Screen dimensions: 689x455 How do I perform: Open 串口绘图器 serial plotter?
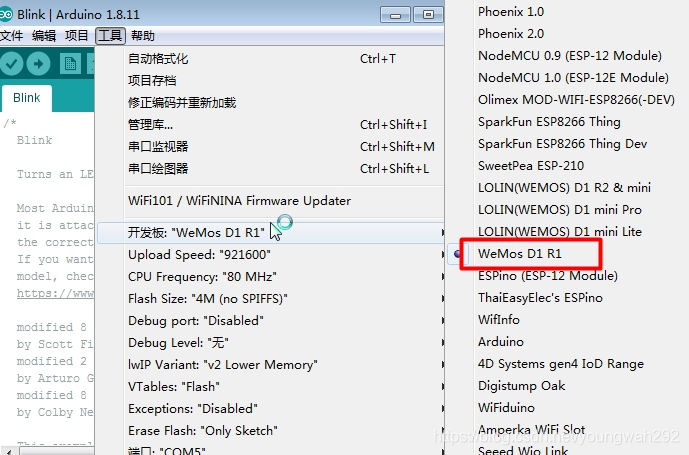pos(270,168)
